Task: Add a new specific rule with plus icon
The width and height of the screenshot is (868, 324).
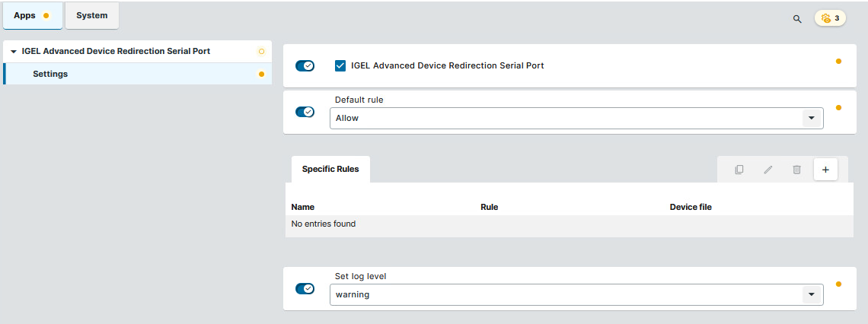Action: click(825, 170)
